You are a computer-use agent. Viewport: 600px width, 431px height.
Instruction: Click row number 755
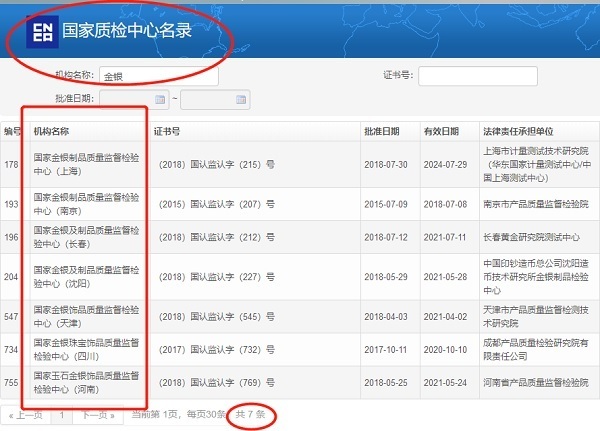(11, 382)
